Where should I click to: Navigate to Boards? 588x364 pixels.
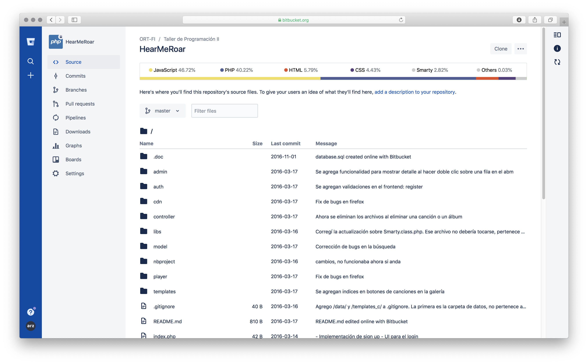(73, 159)
